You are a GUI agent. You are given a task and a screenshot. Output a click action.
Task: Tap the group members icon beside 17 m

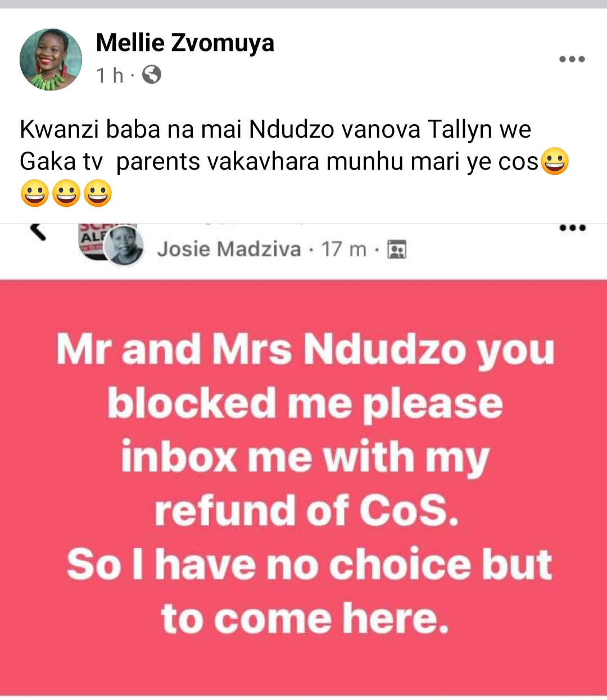397,249
